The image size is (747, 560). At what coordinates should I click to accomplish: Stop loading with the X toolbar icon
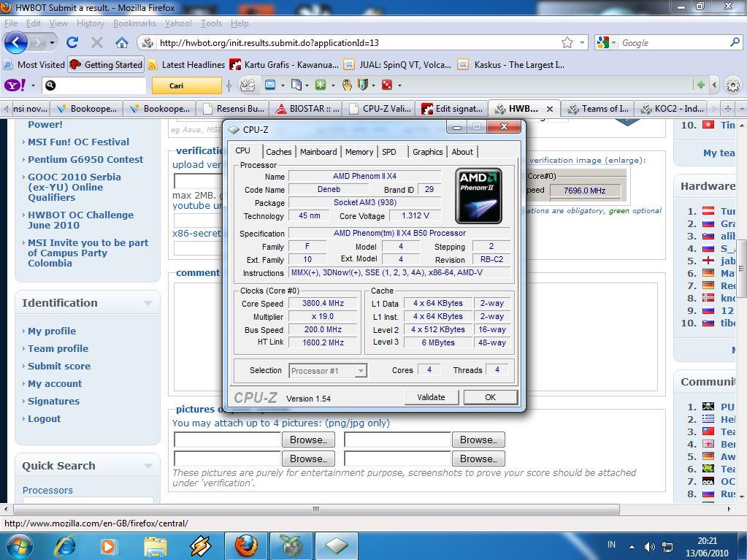(x=96, y=43)
